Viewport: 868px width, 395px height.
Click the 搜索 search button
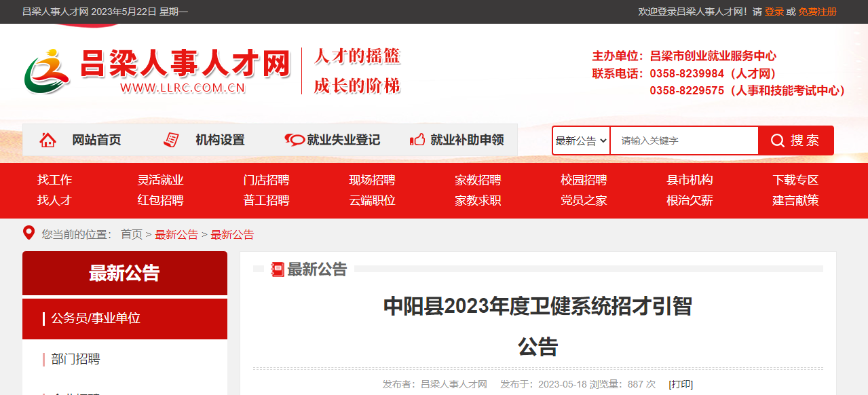(x=796, y=140)
